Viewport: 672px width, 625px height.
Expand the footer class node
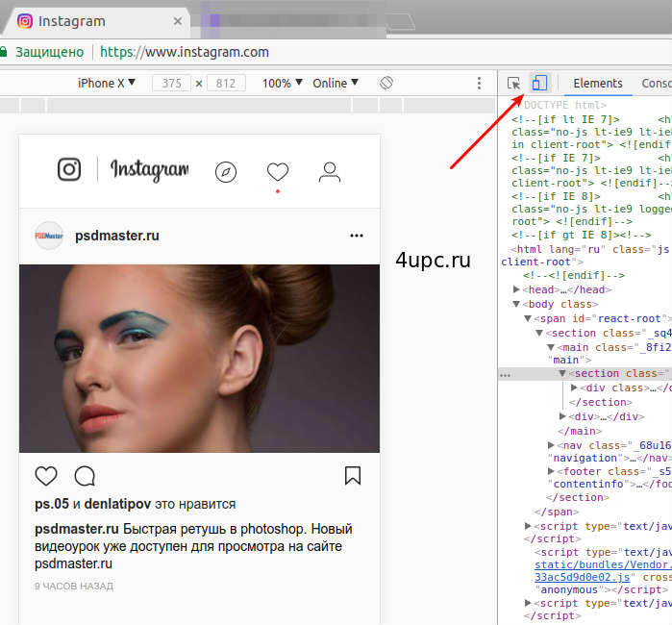tap(551, 471)
